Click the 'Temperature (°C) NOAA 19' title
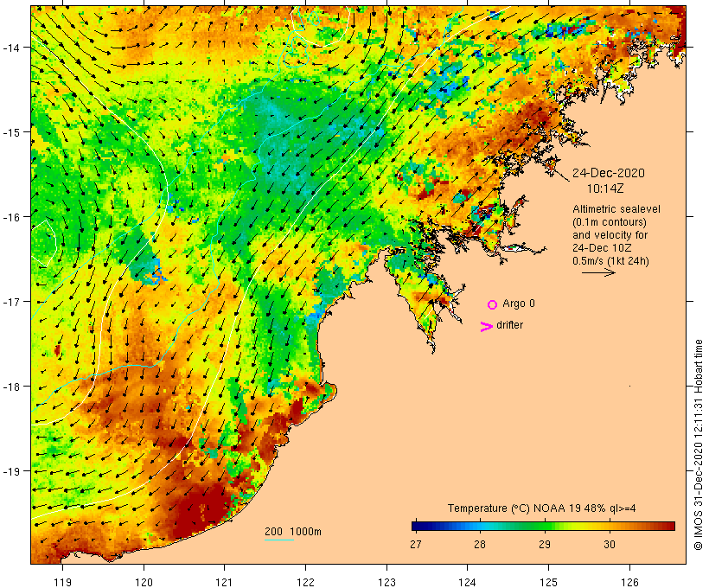Screen dimensions: 709x588 coord(515,508)
